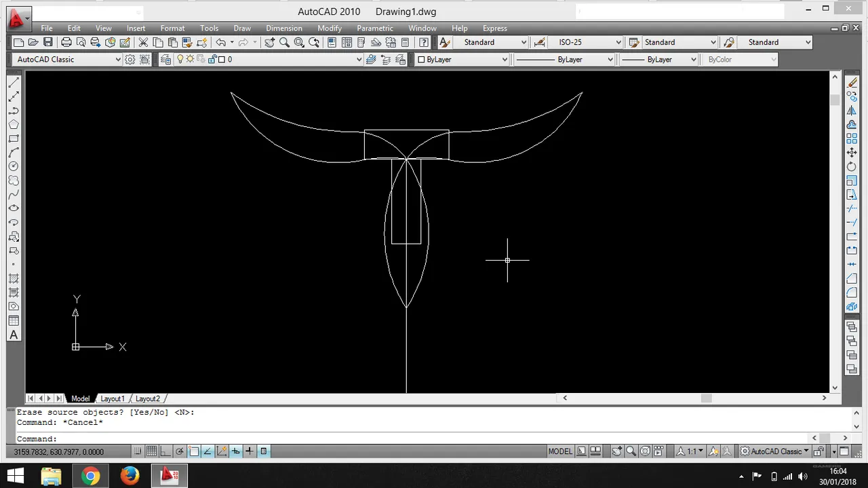This screenshot has width=868, height=488.
Task: Open the ISO-25 dimension style dropdown
Action: pyautogui.click(x=585, y=42)
